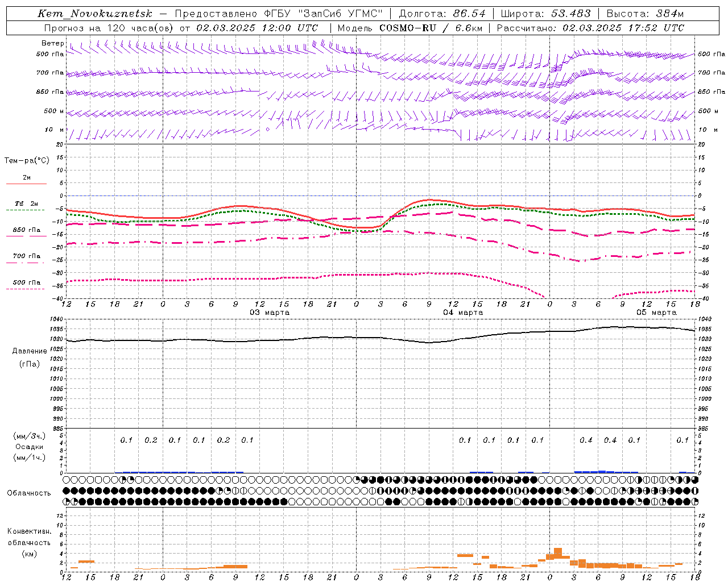This screenshot has height=582, width=728.
Task: Click the Ветер panel label
Action: [x=52, y=43]
